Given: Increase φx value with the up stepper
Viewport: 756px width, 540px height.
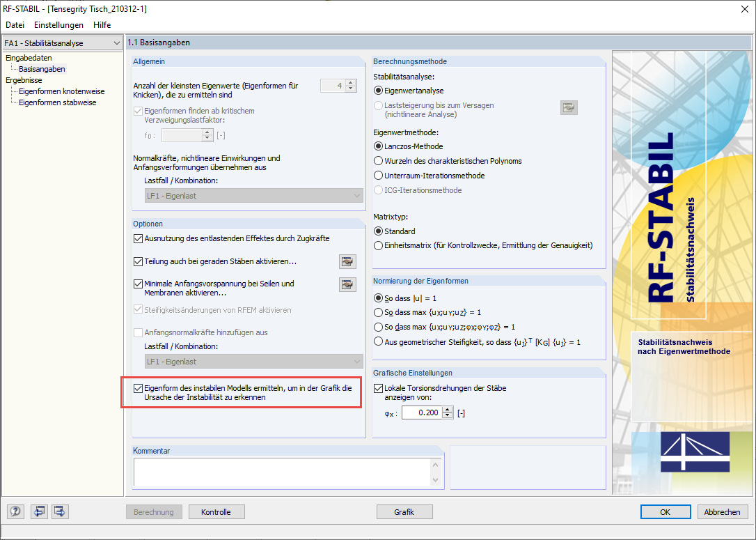Looking at the screenshot, I should (448, 410).
